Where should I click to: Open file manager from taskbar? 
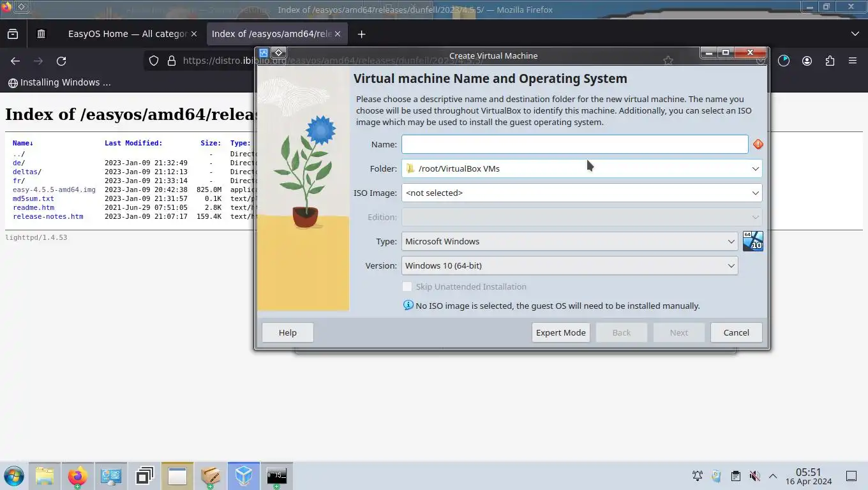[x=44, y=476]
